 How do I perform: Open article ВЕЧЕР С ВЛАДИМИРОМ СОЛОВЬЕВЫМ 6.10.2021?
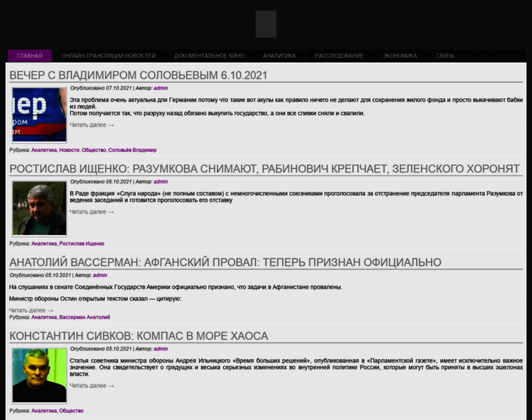point(139,75)
